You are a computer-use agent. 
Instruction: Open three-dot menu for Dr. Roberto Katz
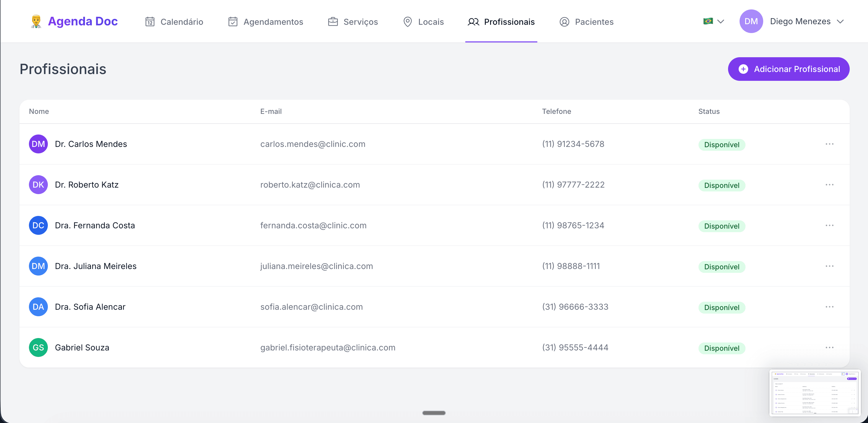(x=829, y=185)
